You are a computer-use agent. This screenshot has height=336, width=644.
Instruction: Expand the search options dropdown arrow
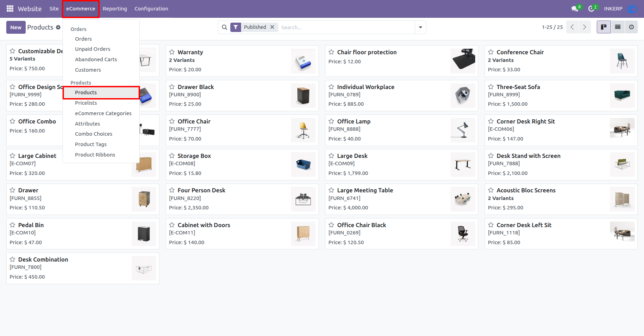point(420,27)
